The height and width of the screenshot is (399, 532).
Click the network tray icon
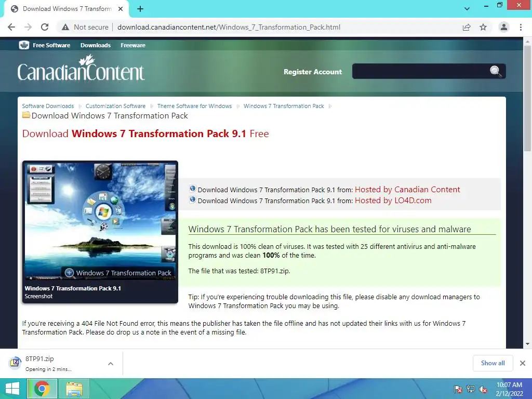(x=471, y=389)
